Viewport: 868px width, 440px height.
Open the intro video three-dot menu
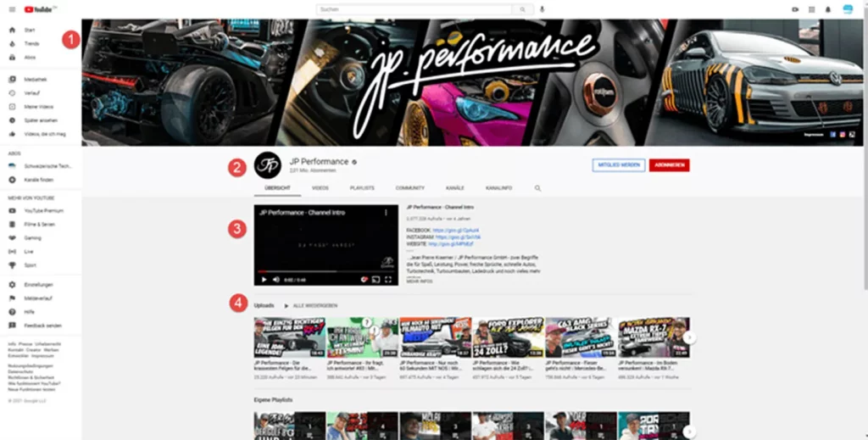[386, 213]
